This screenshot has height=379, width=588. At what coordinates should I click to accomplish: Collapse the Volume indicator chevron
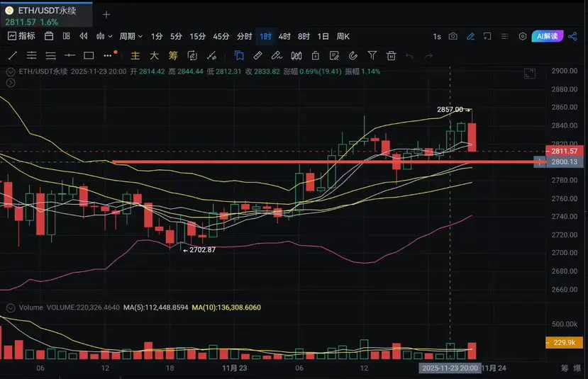(x=11, y=308)
